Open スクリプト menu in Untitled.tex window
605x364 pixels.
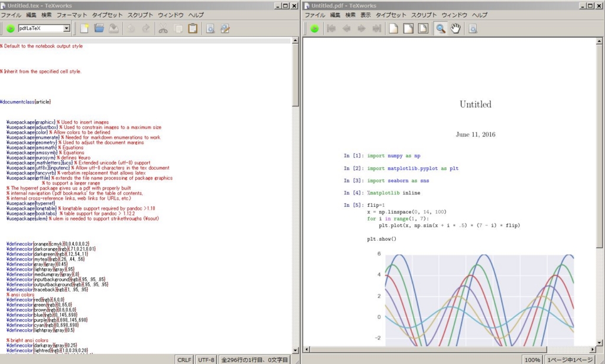[140, 15]
